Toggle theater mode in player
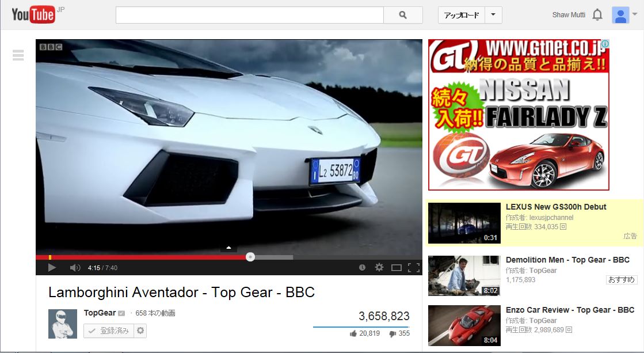The image size is (644, 353). (397, 268)
